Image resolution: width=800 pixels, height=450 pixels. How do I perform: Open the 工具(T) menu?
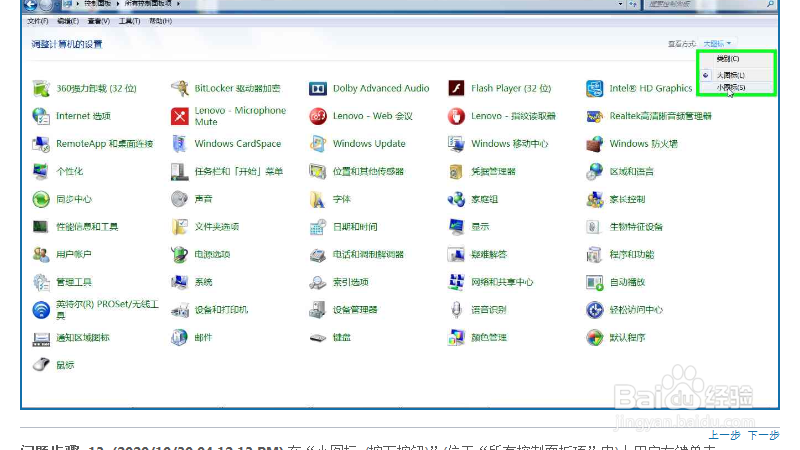pyautogui.click(x=129, y=21)
